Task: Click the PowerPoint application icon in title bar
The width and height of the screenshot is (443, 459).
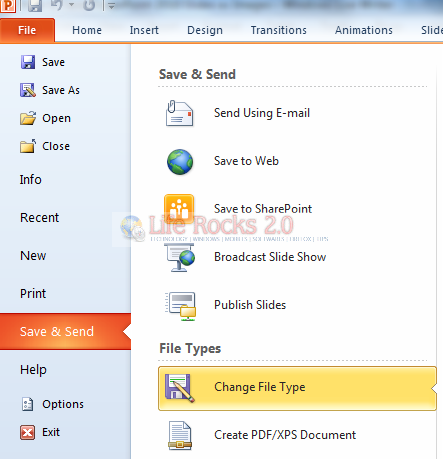Action: pyautogui.click(x=8, y=6)
